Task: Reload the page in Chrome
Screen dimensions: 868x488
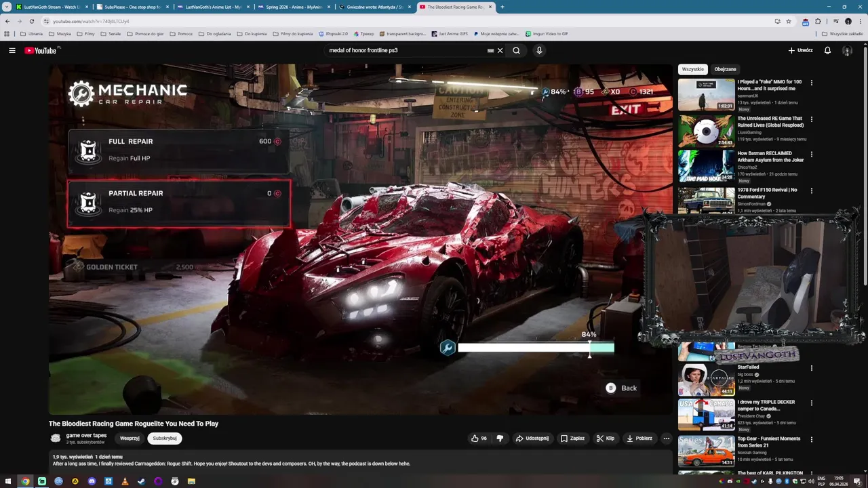Action: pyautogui.click(x=31, y=21)
